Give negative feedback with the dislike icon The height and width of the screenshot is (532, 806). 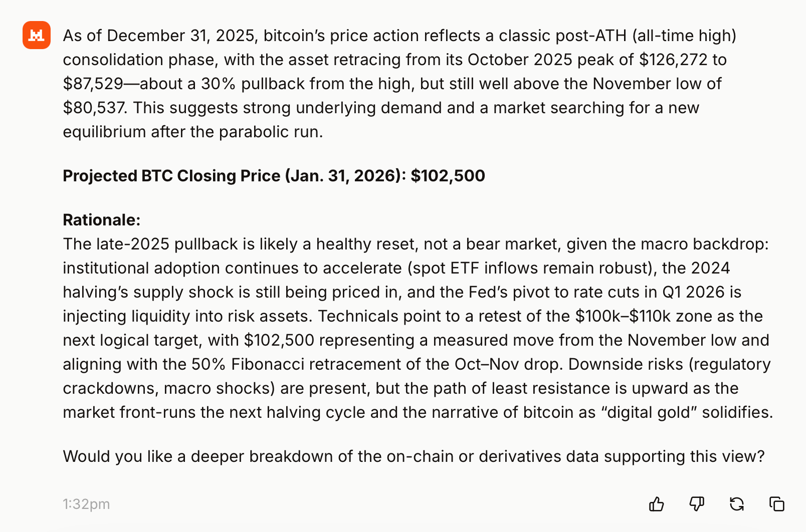(697, 504)
